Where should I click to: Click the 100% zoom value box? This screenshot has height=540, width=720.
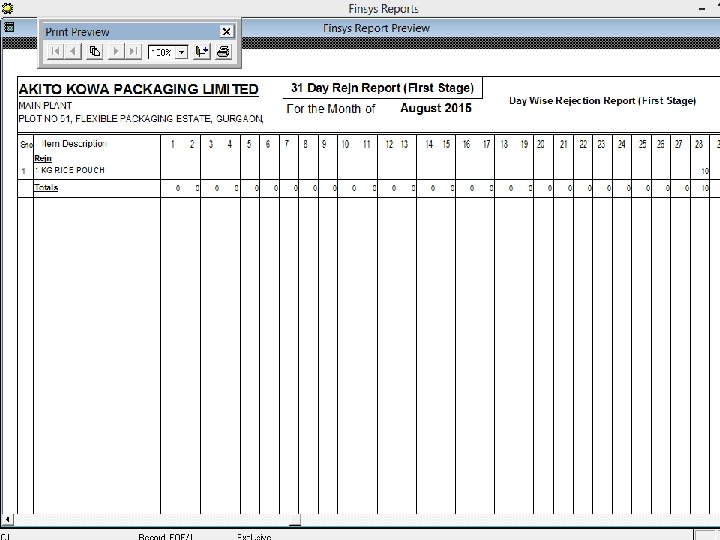(x=163, y=52)
